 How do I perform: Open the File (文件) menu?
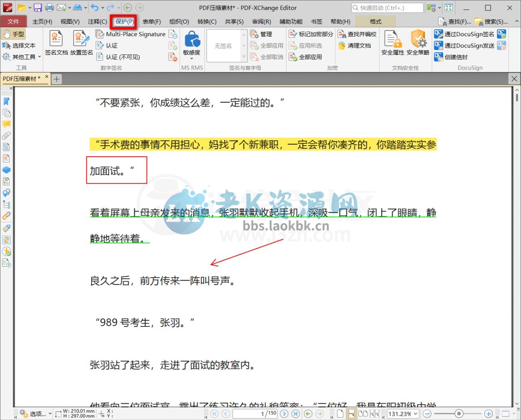(13, 22)
